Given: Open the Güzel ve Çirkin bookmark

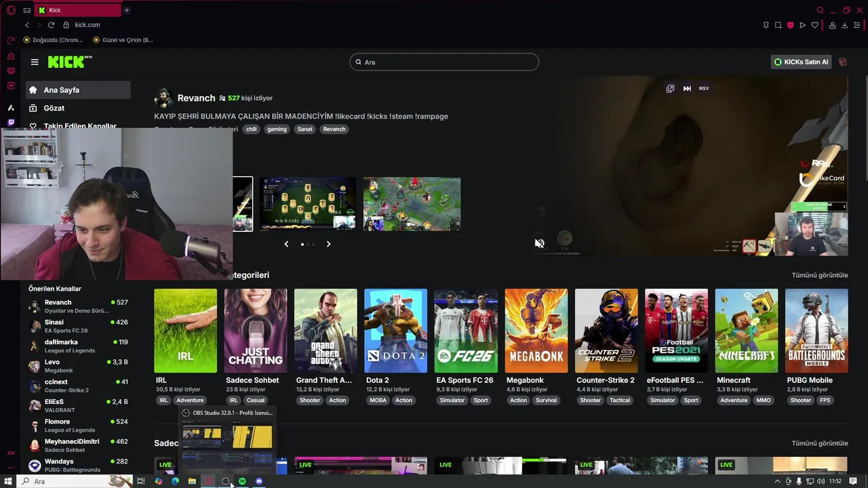Looking at the screenshot, I should 122,40.
